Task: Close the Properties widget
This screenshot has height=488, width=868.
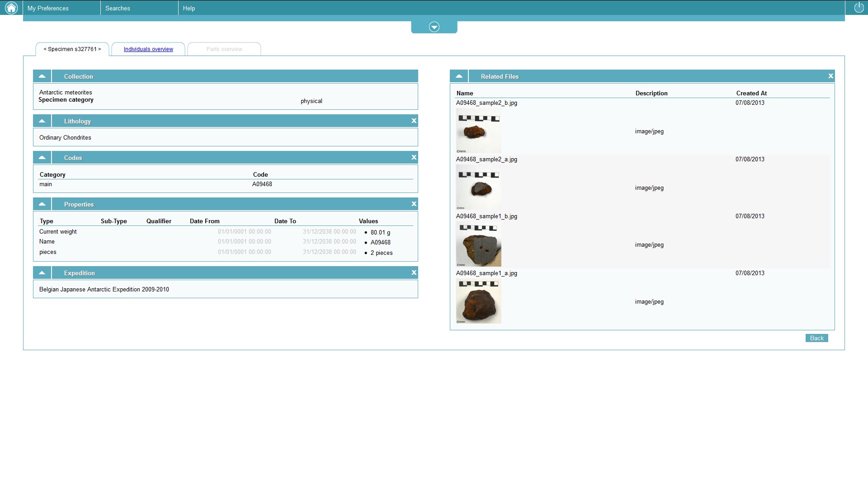Action: 414,204
